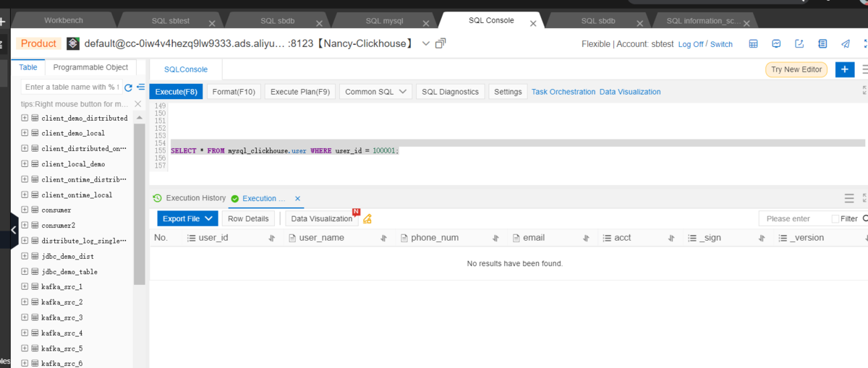The image size is (868, 368).
Task: Open the Task Orchestration link
Action: (563, 92)
